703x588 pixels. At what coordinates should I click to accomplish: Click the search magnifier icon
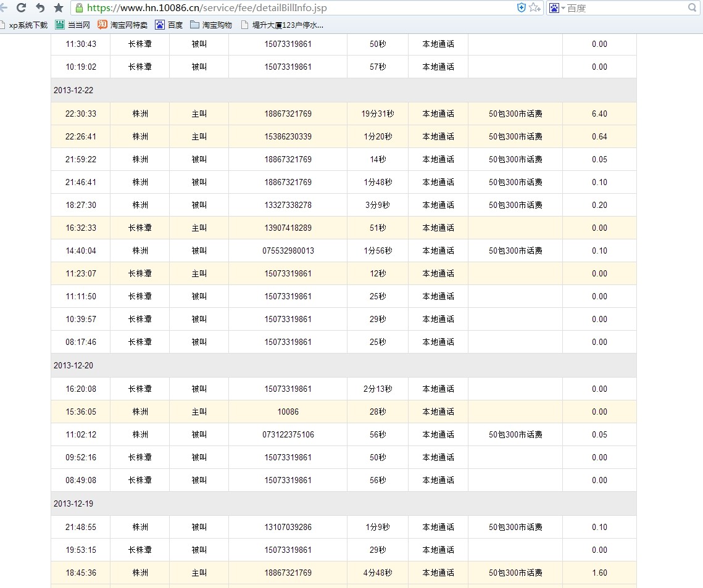point(692,8)
